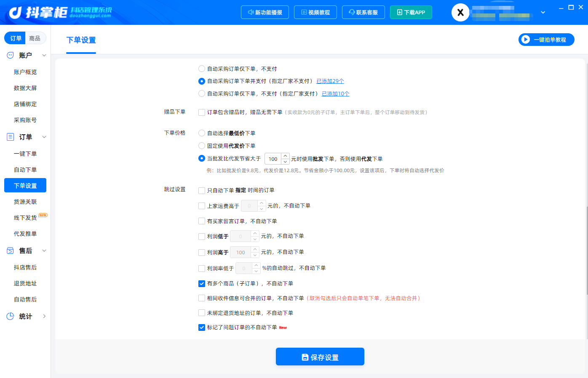The width and height of the screenshot is (588, 378).
Task: Click the 订单 section list icon
Action: 10,137
